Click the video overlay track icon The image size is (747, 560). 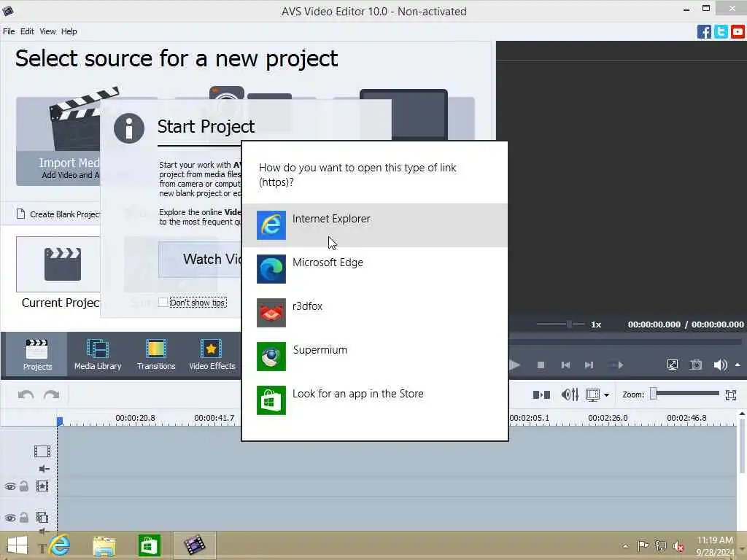click(x=42, y=517)
